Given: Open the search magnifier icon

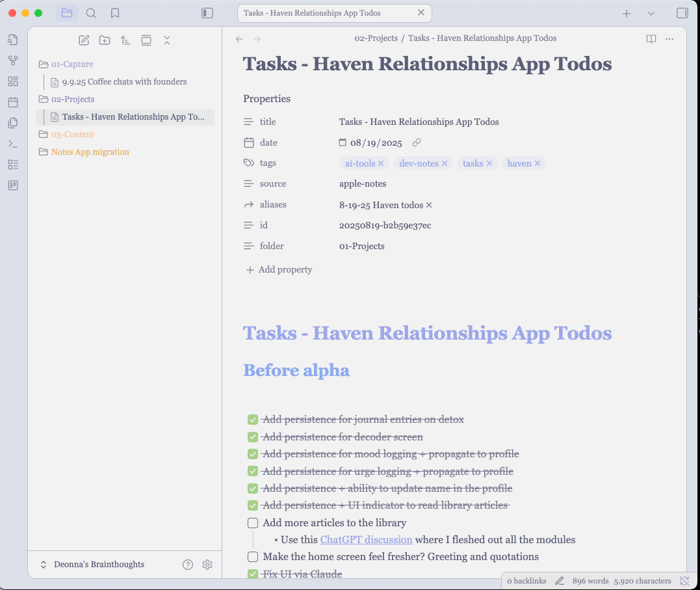Looking at the screenshot, I should [x=91, y=13].
